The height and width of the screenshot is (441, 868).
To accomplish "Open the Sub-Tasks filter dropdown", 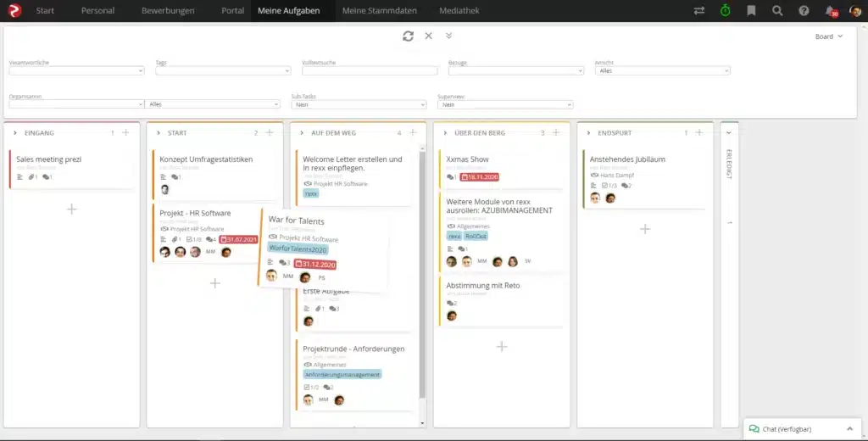I will pyautogui.click(x=359, y=104).
